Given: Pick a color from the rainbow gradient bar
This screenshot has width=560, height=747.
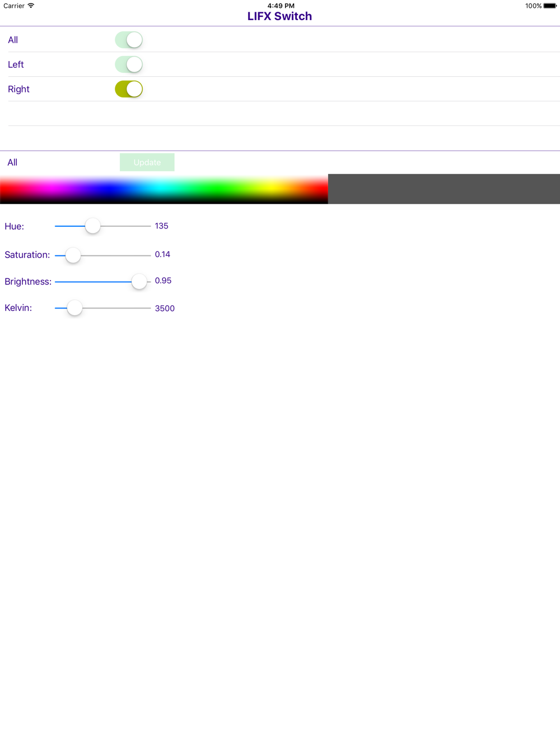Looking at the screenshot, I should pyautogui.click(x=164, y=189).
